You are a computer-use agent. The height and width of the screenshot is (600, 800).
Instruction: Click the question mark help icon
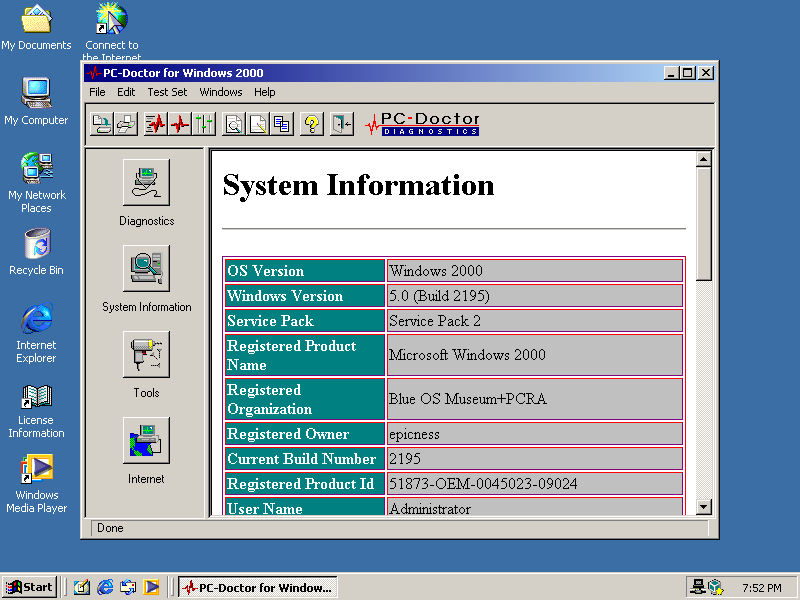[x=311, y=124]
